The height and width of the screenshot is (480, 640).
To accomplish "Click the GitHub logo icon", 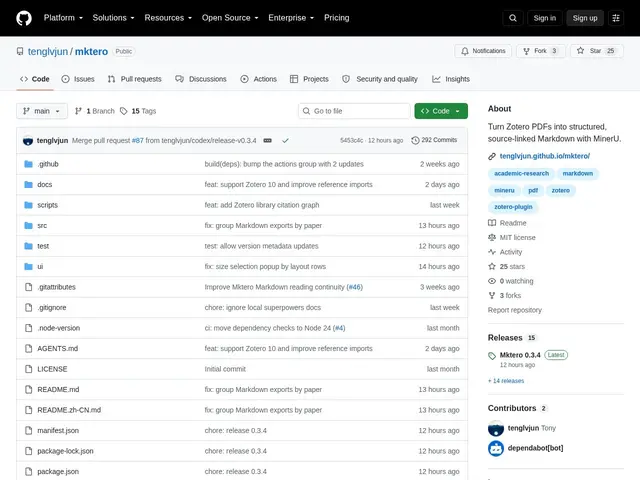I will pos(24,18).
